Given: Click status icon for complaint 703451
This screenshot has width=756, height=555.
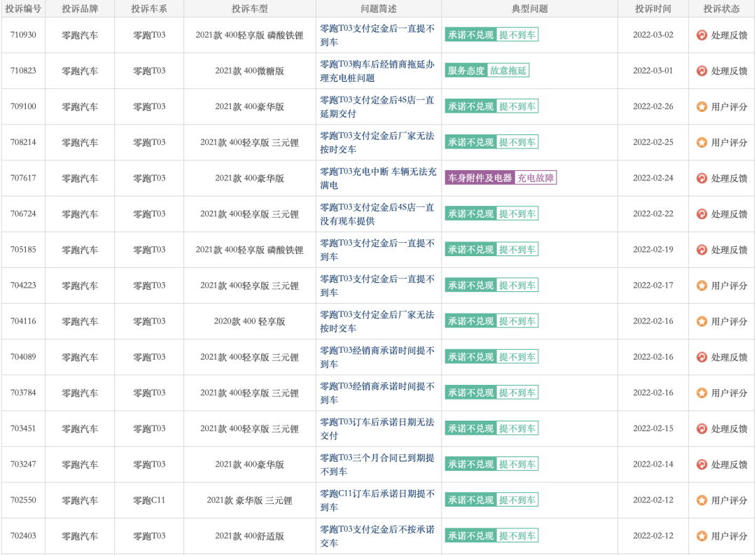Looking at the screenshot, I should 701,428.
